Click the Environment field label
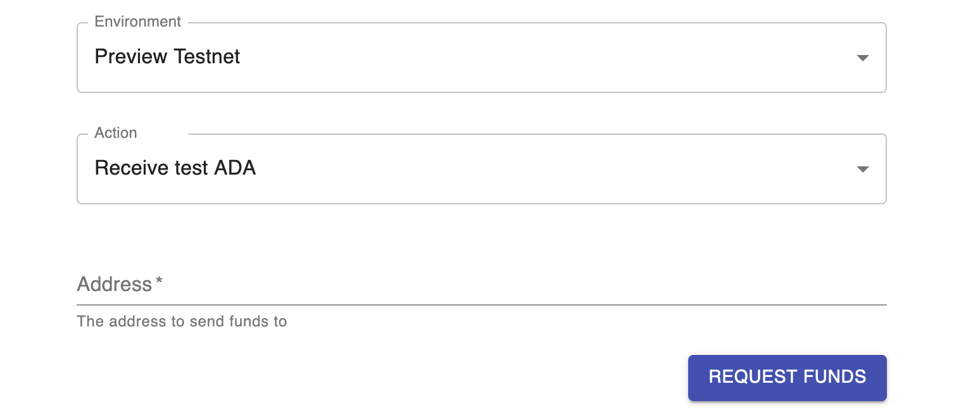Viewport: 980px width, 415px height. coord(137,22)
